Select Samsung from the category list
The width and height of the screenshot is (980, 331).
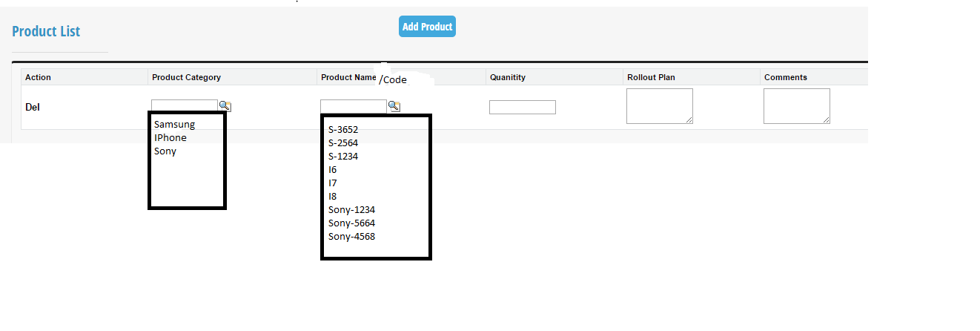[x=174, y=125]
